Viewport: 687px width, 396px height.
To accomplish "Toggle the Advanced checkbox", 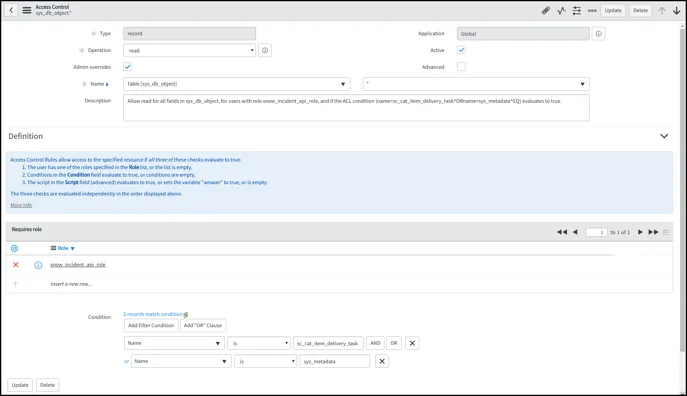I will click(461, 67).
